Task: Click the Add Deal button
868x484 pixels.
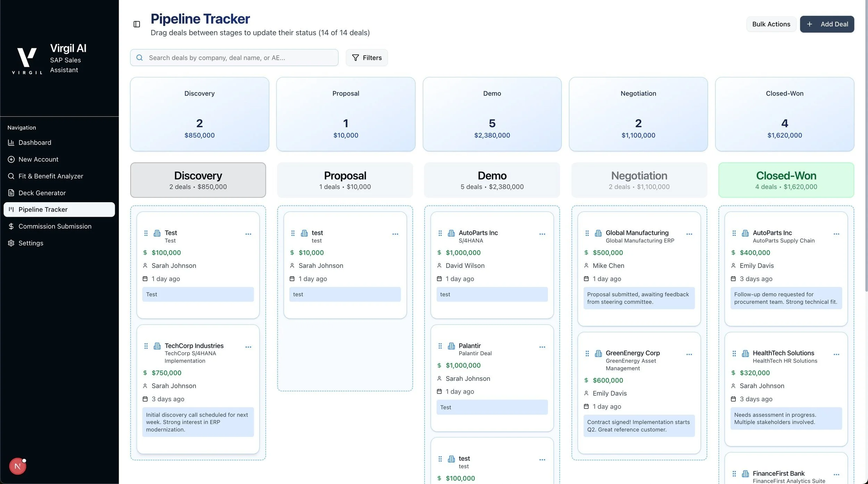Action: pos(827,24)
